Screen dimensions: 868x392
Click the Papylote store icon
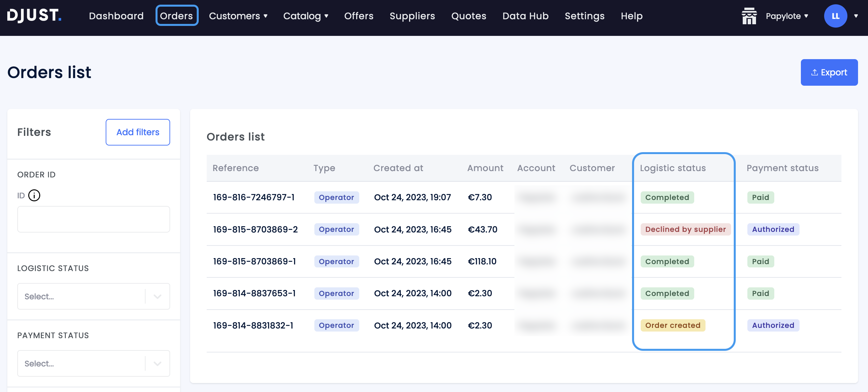pyautogui.click(x=749, y=16)
